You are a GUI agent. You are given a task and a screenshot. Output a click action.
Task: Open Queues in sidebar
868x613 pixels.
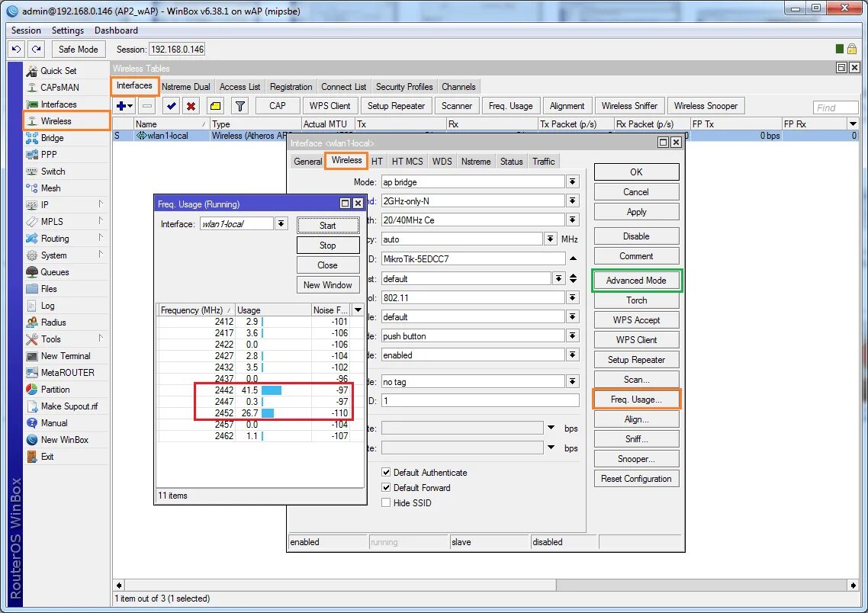pyautogui.click(x=55, y=272)
